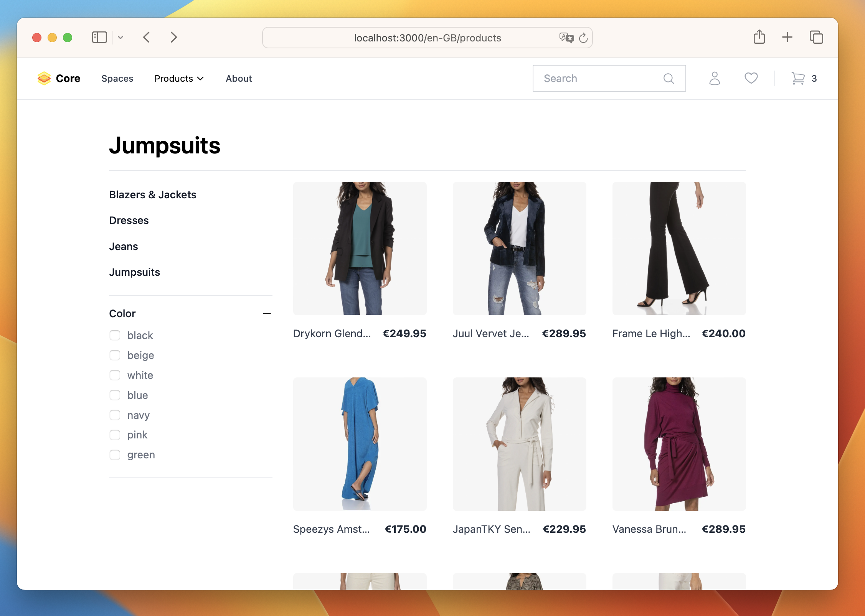Select the Blazers & Jackets category
865x616 pixels.
(x=152, y=195)
